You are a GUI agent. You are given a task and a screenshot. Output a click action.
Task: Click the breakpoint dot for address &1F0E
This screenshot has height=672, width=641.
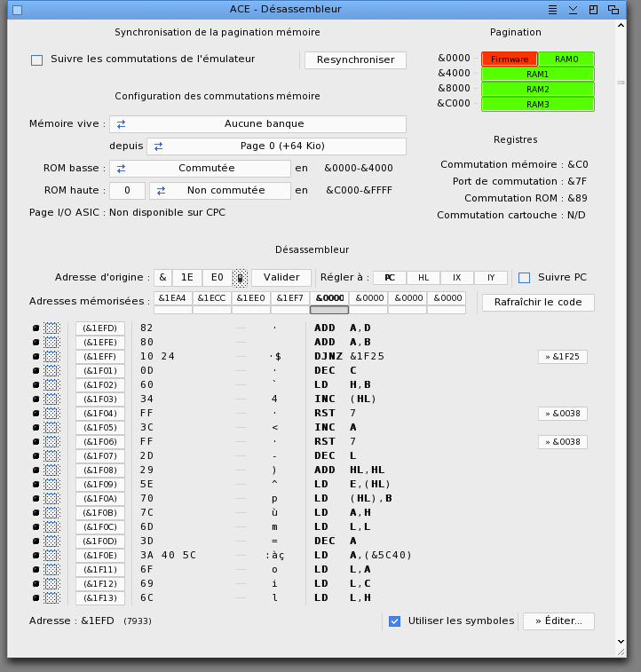pyautogui.click(x=36, y=556)
